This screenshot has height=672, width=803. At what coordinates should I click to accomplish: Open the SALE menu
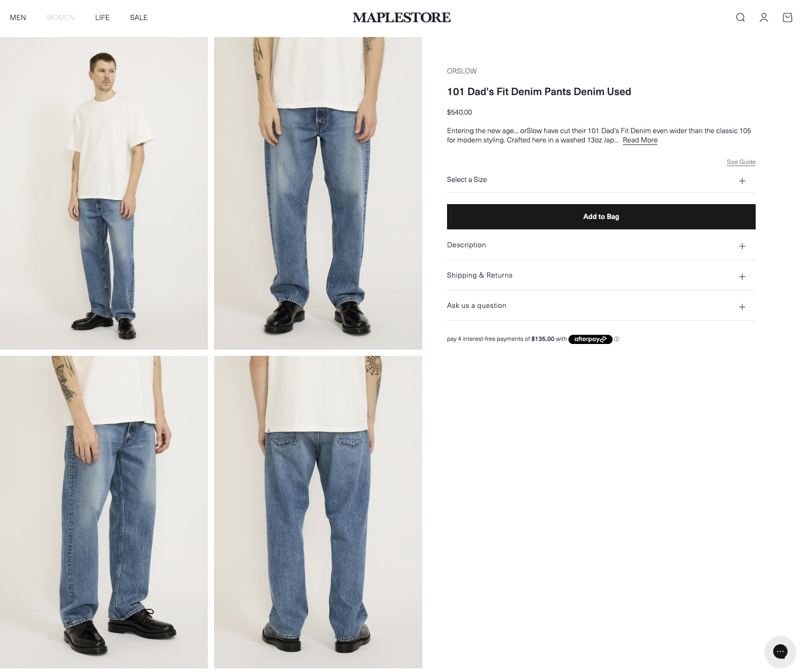tap(139, 17)
